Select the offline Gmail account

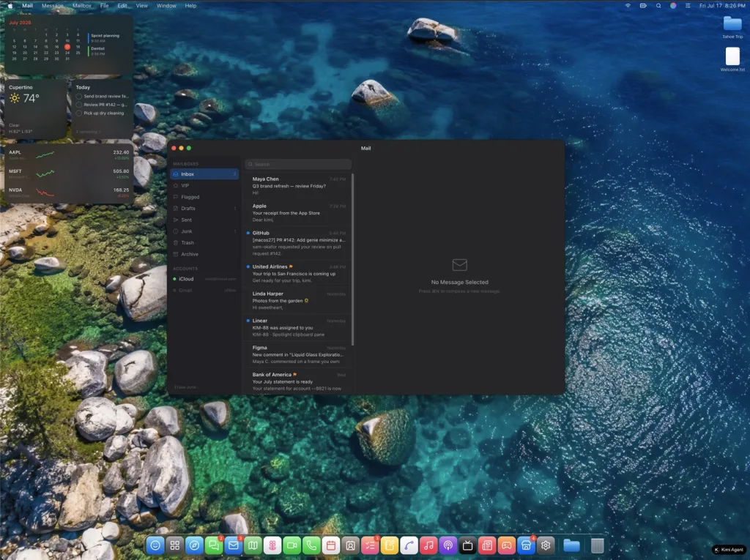[x=204, y=291]
